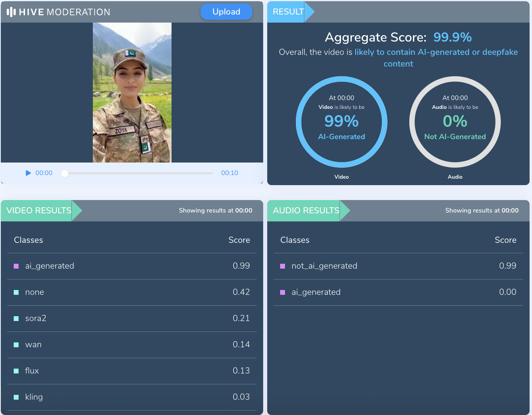Click the teal swatch beside none class

[x=16, y=292]
